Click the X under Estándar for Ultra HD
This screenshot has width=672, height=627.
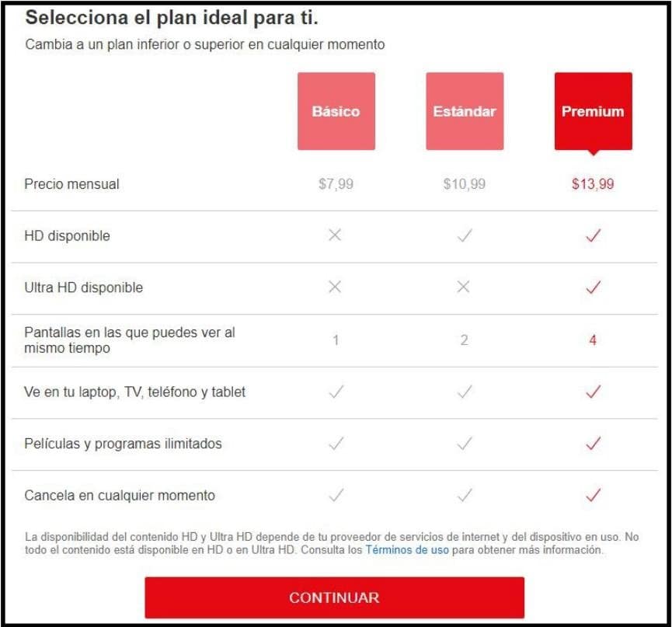[464, 287]
